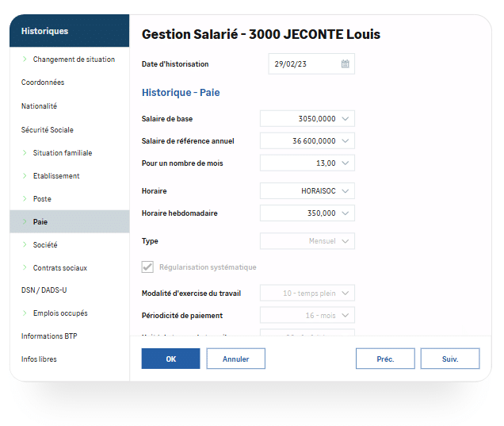Select Nationalité in the sidebar
The image size is (504, 426).
[39, 106]
